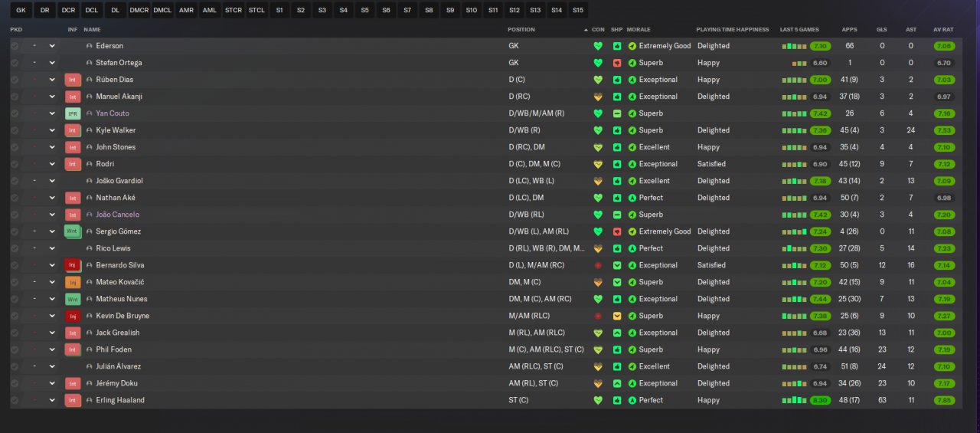Toggle the picked checkbox for Ederson
Viewport: 980px width, 433px height.
[15, 46]
